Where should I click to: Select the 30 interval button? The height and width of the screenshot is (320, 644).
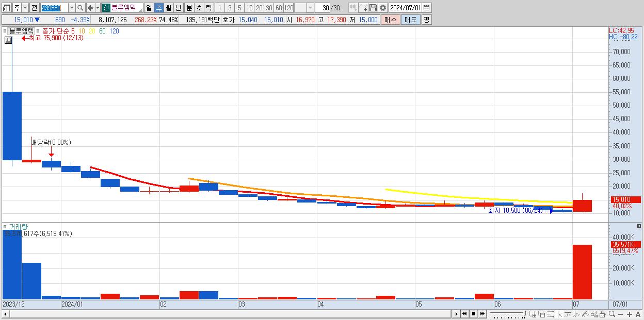tap(269, 8)
